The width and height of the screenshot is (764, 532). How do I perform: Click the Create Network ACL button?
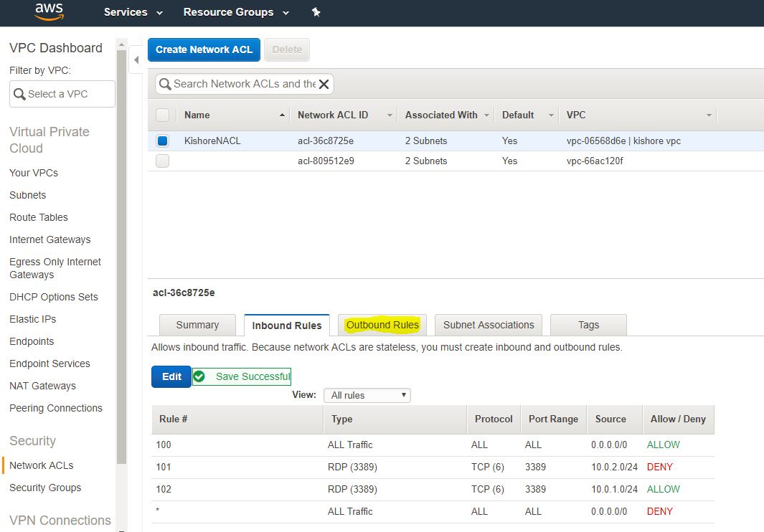pos(204,49)
